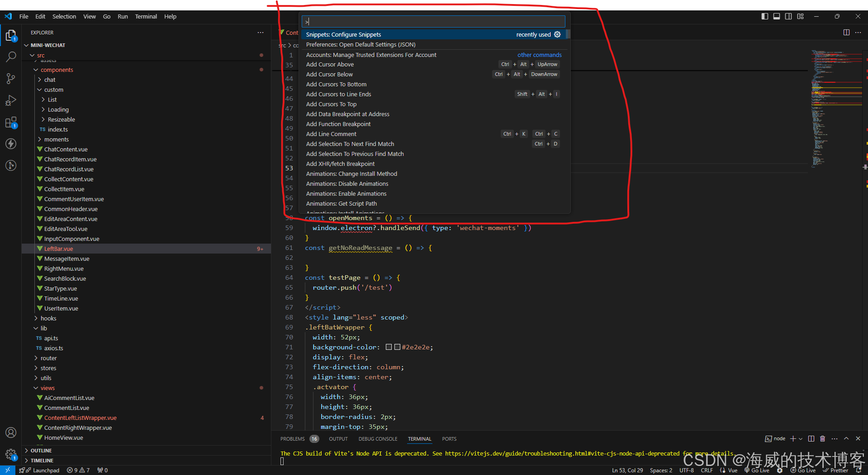Viewport: 868px width, 475px height.
Task: Open editor more actions ellipsis
Action: 858,33
